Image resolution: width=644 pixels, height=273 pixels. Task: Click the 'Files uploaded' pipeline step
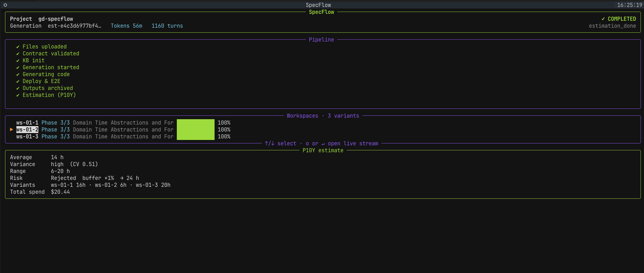(45, 47)
